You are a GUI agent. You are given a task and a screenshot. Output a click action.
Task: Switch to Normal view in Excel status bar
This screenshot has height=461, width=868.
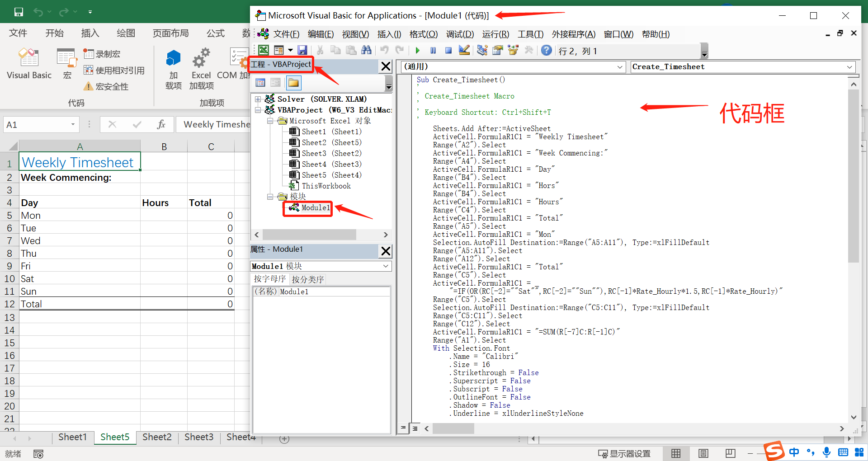point(676,454)
